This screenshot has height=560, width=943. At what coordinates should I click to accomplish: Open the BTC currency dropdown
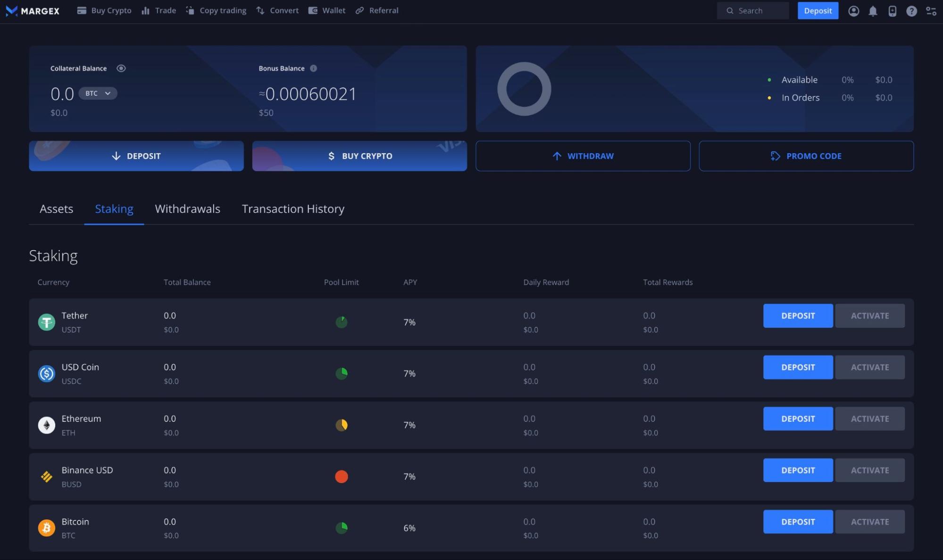tap(98, 93)
